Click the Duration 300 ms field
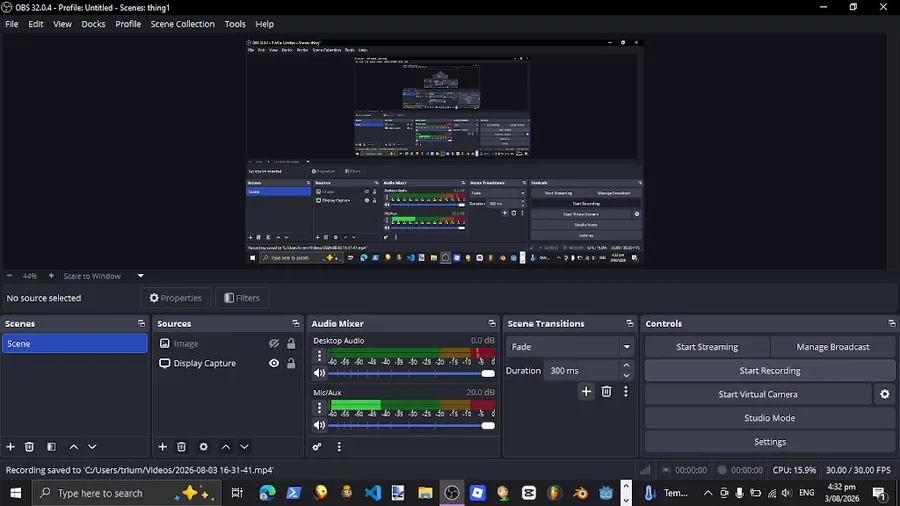The image size is (900, 506). (581, 371)
